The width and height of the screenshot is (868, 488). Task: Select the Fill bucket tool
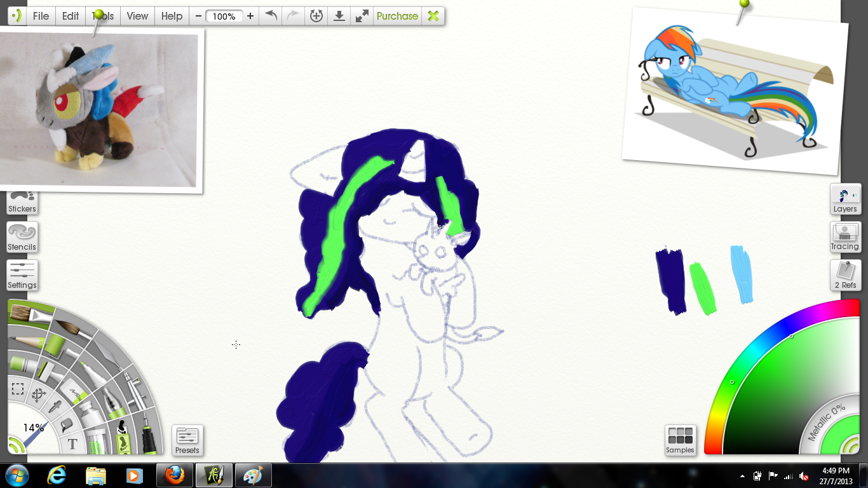coord(67,424)
